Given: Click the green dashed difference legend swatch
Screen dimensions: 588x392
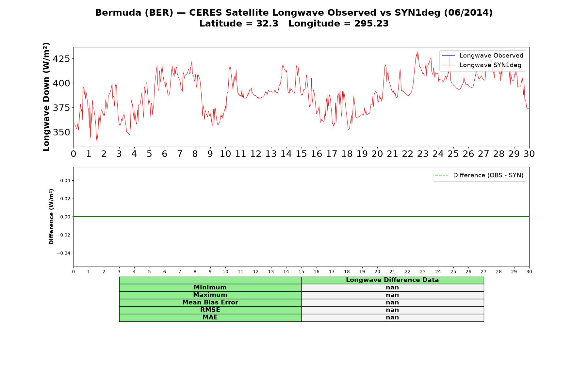Looking at the screenshot, I should [x=442, y=175].
